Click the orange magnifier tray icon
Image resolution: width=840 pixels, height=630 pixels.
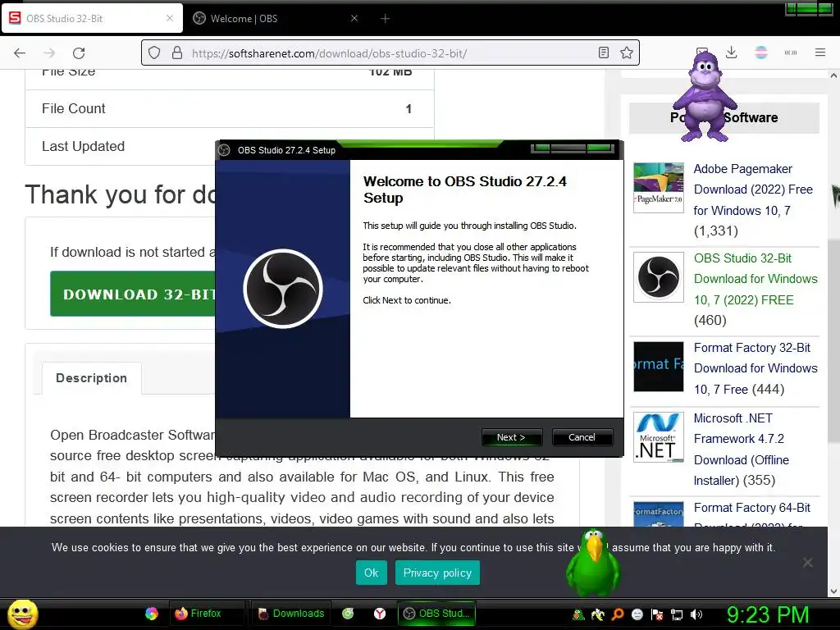point(618,614)
